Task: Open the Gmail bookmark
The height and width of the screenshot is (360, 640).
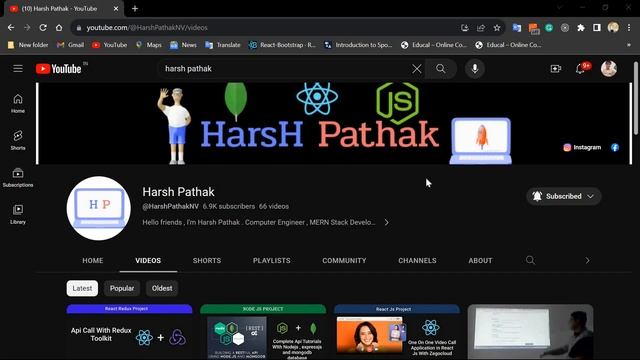Action: pos(71,45)
